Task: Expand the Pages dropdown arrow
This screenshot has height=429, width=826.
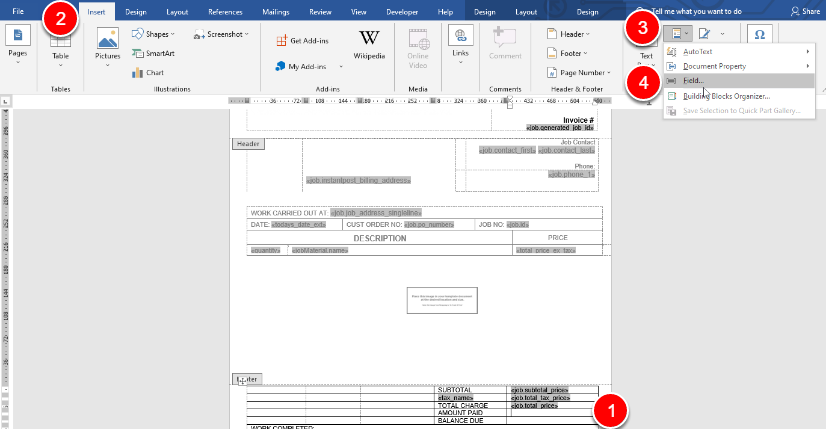Action: click(17, 63)
